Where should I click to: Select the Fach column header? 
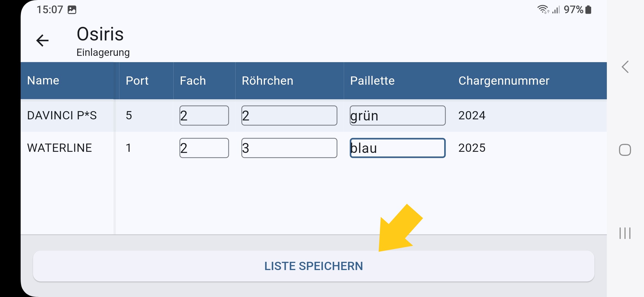(193, 81)
